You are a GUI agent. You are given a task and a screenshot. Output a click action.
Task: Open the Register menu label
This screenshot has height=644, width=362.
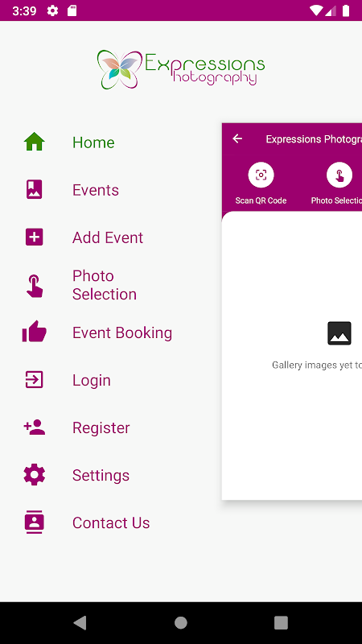(x=101, y=427)
